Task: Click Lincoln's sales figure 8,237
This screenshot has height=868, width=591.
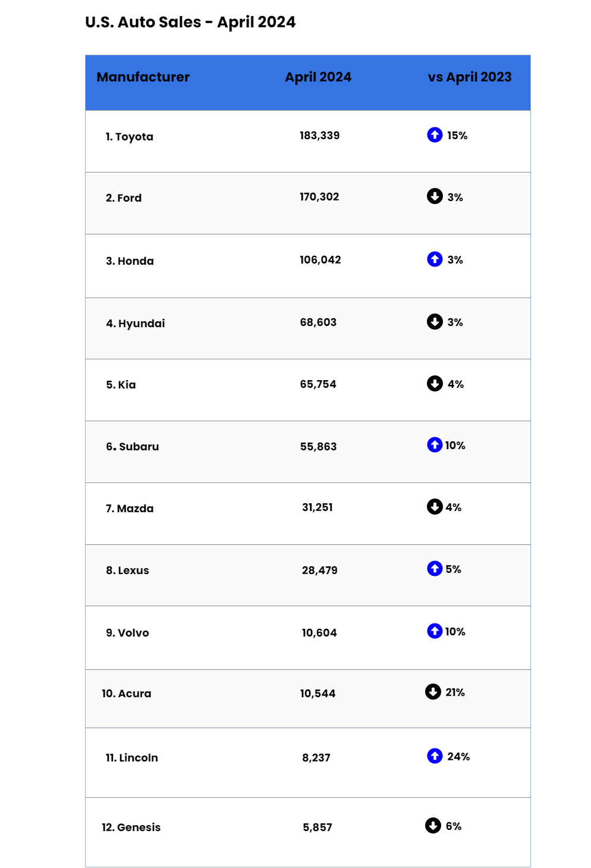Action: [316, 758]
